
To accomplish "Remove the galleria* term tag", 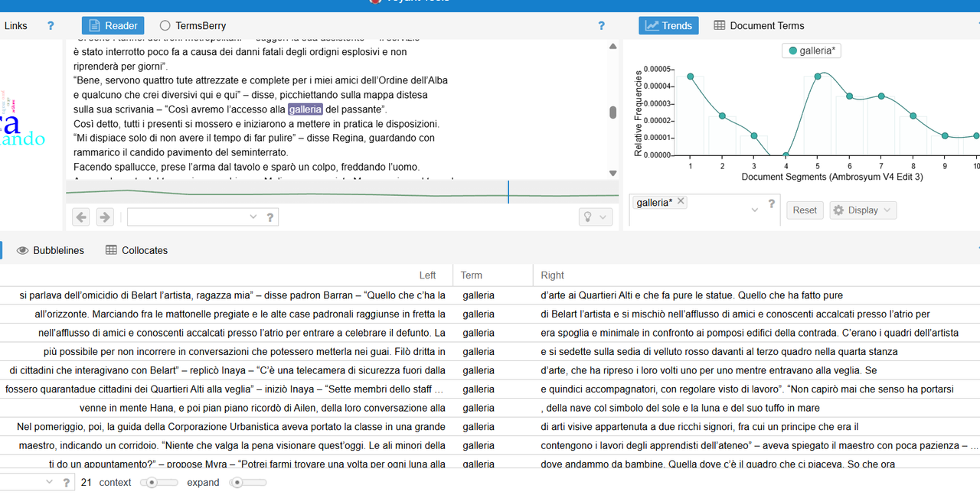I will 681,201.
